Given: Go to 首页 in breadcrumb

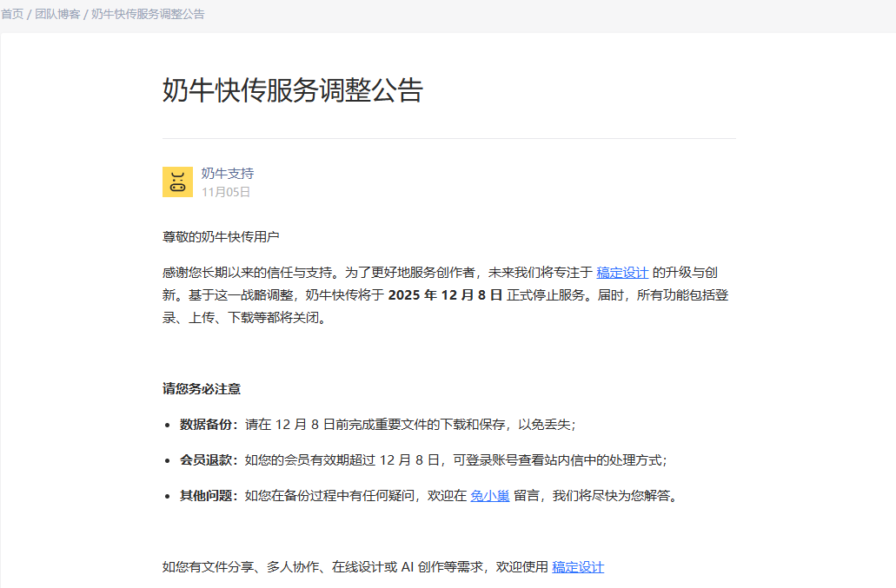Looking at the screenshot, I should coord(12,14).
